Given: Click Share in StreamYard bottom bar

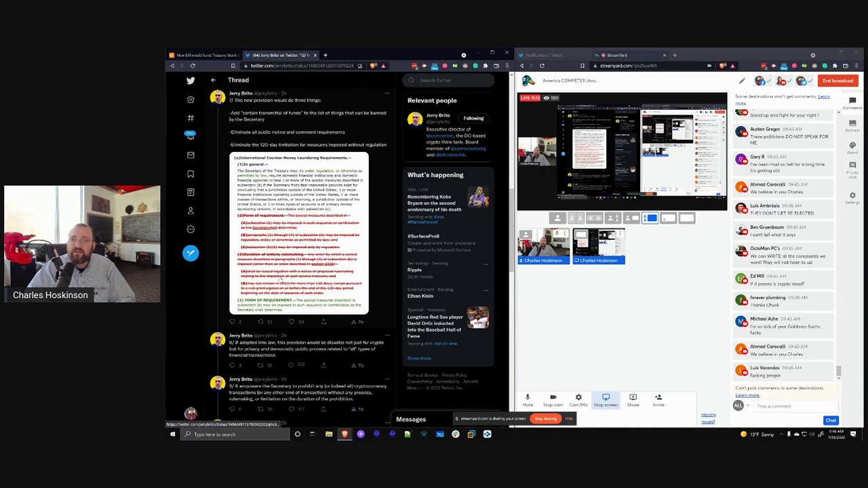Looking at the screenshot, I should pyautogui.click(x=633, y=400).
